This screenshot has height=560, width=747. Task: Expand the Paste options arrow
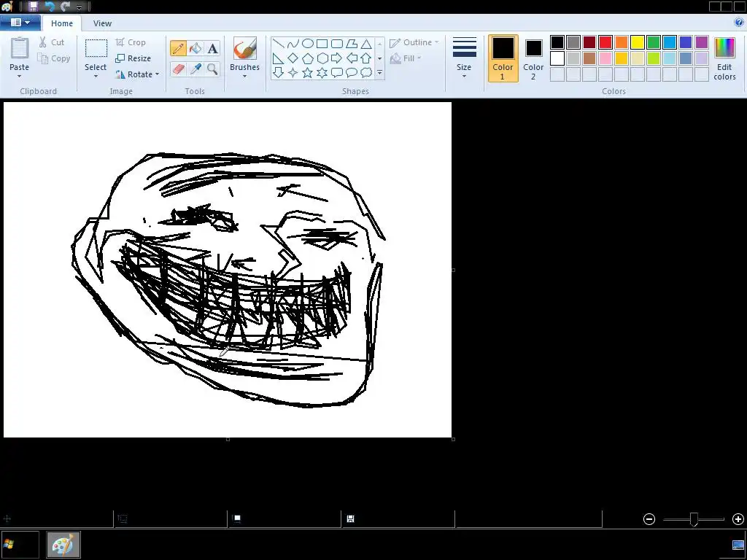(x=20, y=76)
